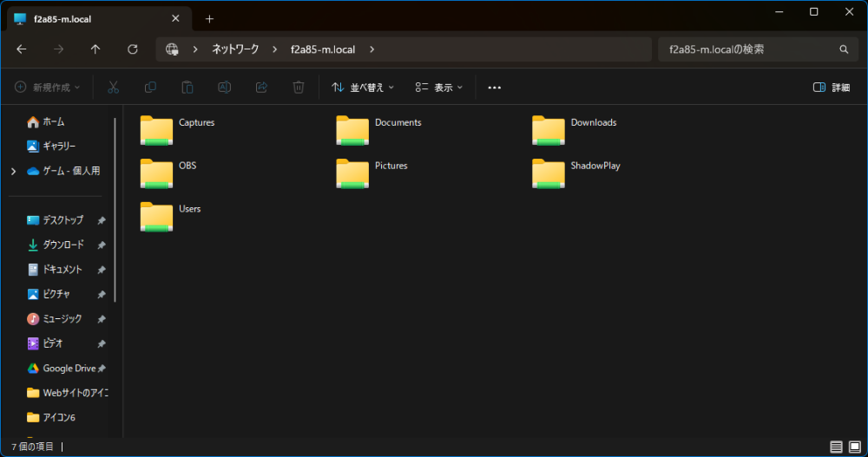Open the 並べ替え sort dropdown

click(363, 88)
